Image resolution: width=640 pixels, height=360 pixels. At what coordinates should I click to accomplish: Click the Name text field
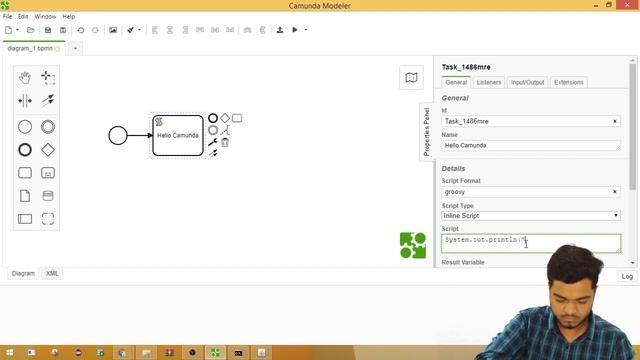coord(531,145)
